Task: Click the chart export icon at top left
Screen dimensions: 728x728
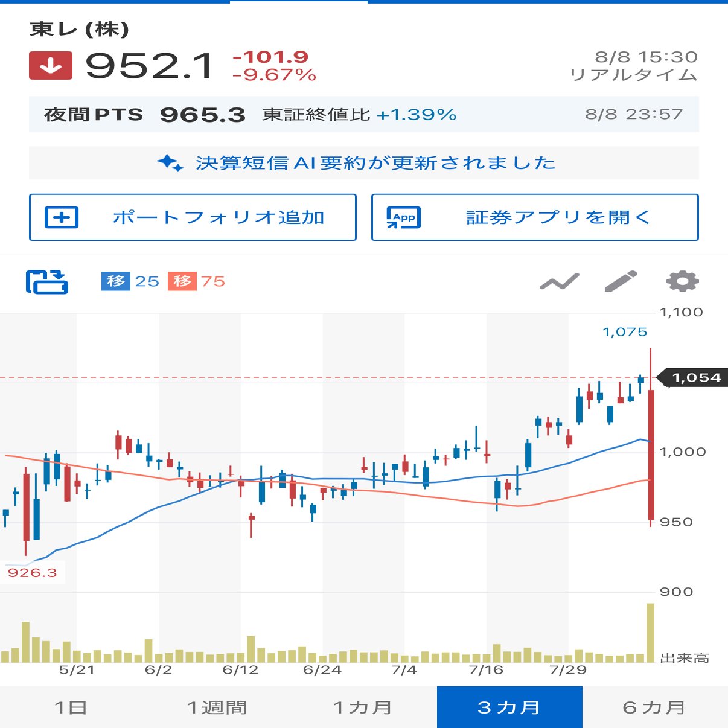Action: tap(48, 281)
